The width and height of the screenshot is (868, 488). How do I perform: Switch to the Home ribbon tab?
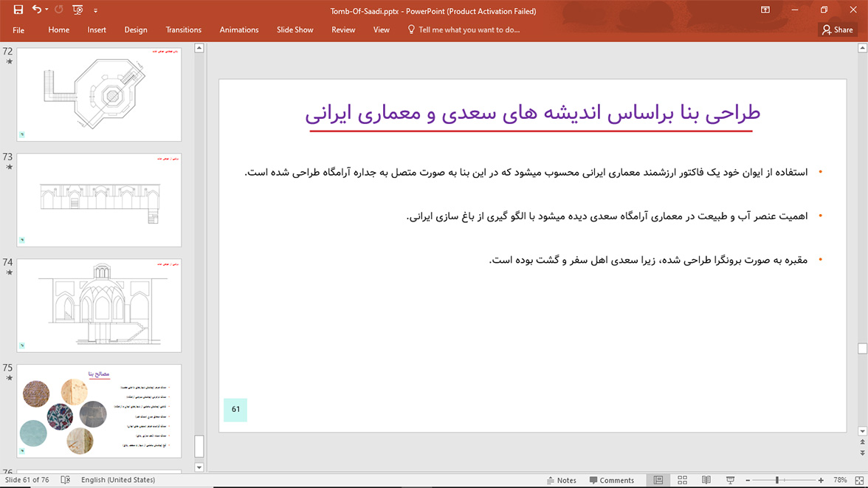[x=59, y=30]
